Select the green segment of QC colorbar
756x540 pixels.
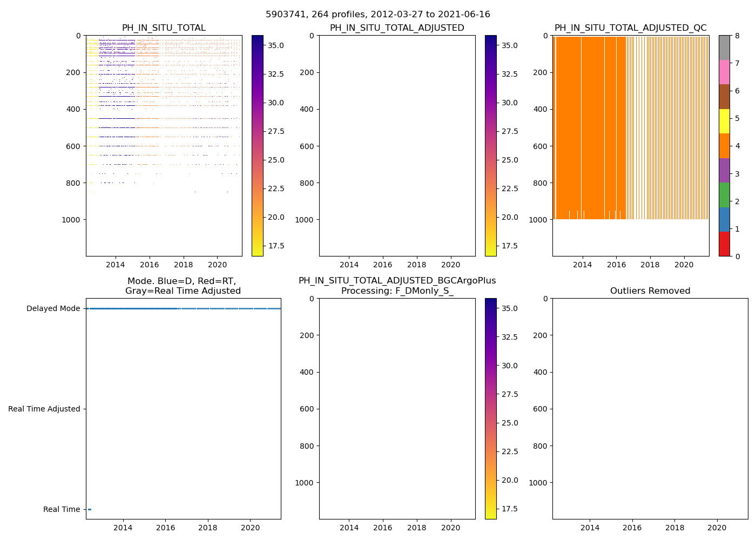724,195
